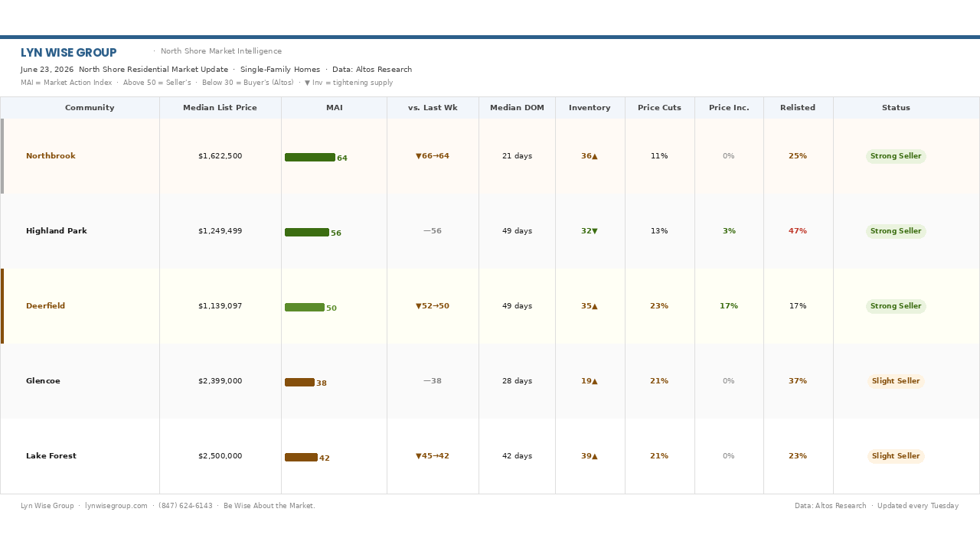Select the Lake Forest community name
The width and height of the screenshot is (980, 551).
[x=51, y=456]
